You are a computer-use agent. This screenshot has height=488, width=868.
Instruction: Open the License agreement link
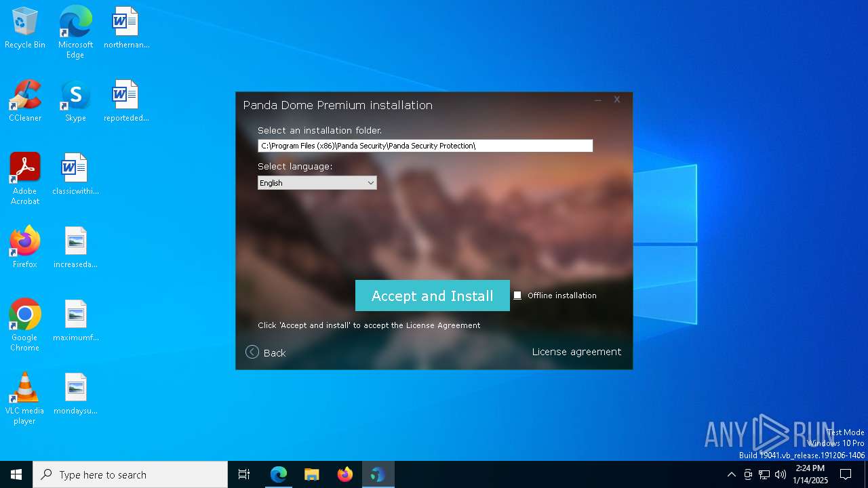pos(576,352)
